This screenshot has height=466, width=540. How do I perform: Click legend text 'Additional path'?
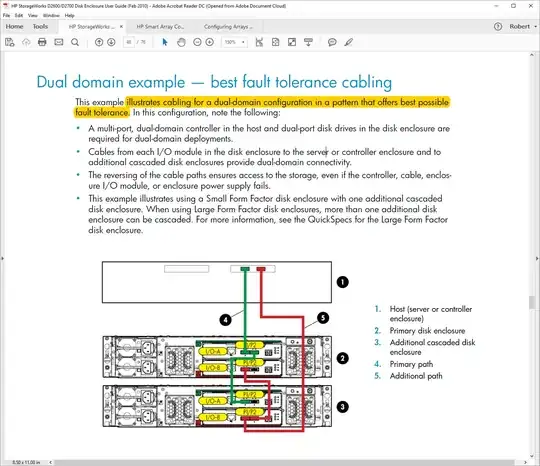tap(416, 376)
